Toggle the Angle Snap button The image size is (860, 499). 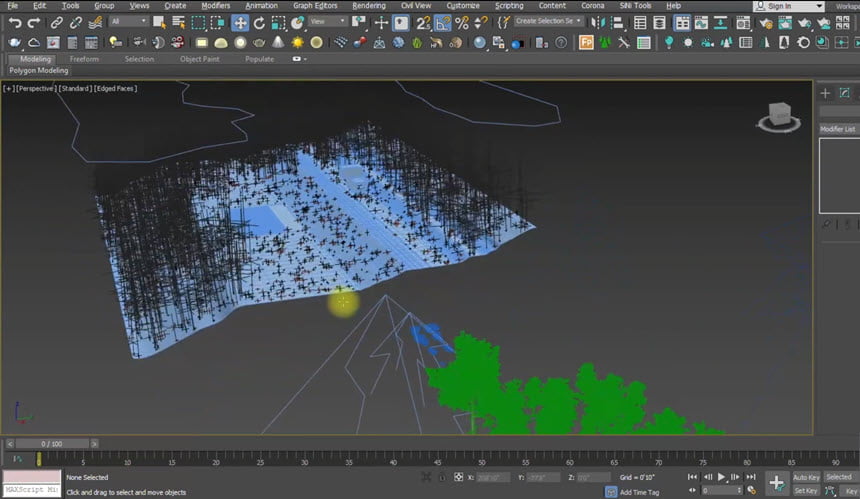coord(442,23)
